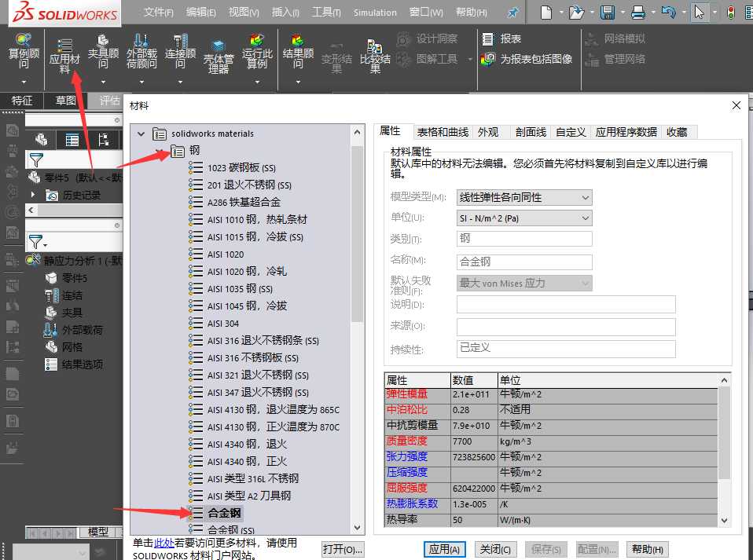Viewport: 753px width, 560px height.
Task: Open the 工具 tools menu
Action: pyautogui.click(x=326, y=12)
